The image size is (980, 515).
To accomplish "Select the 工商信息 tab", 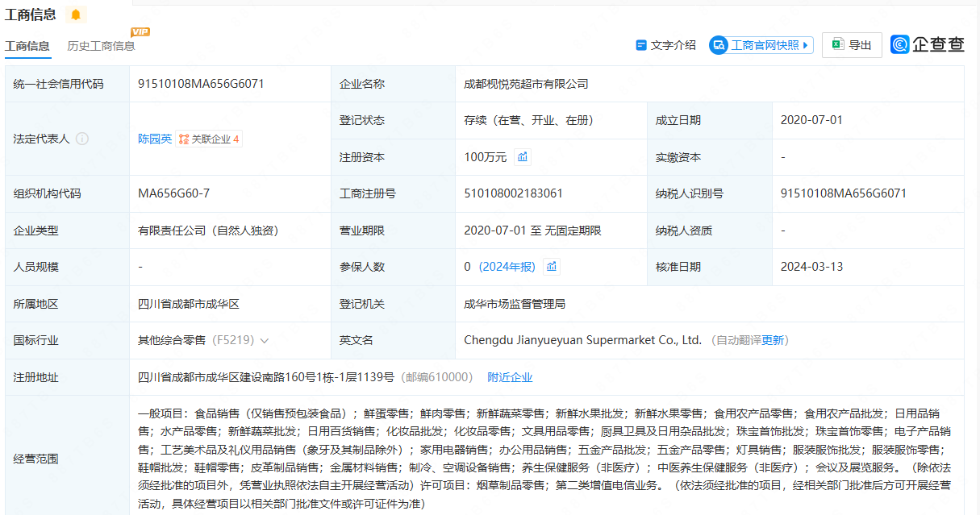I will (27, 46).
